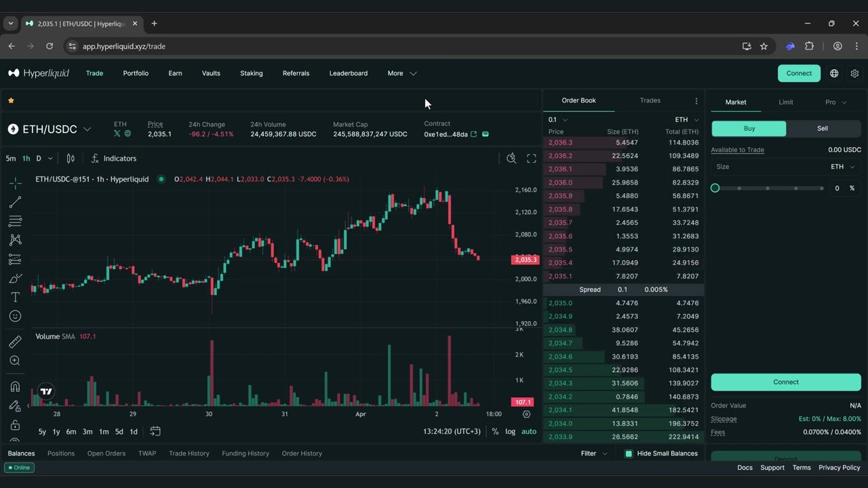Select the brush drawing tool
This screenshot has width=868, height=488.
click(15, 278)
